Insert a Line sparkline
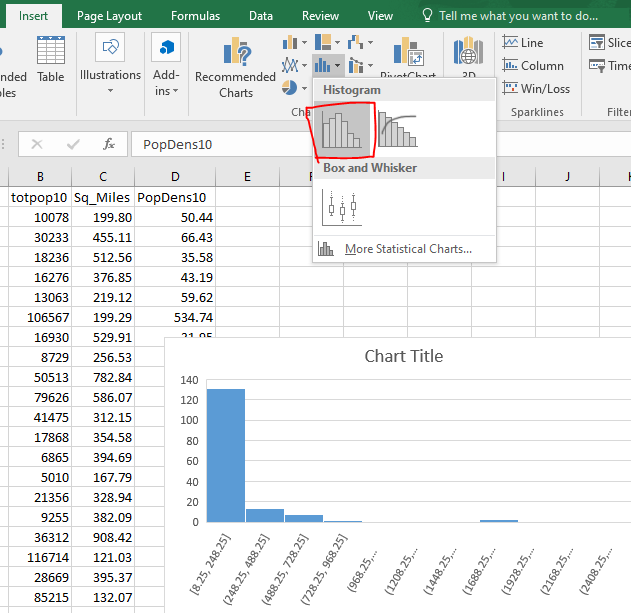 pyautogui.click(x=523, y=42)
